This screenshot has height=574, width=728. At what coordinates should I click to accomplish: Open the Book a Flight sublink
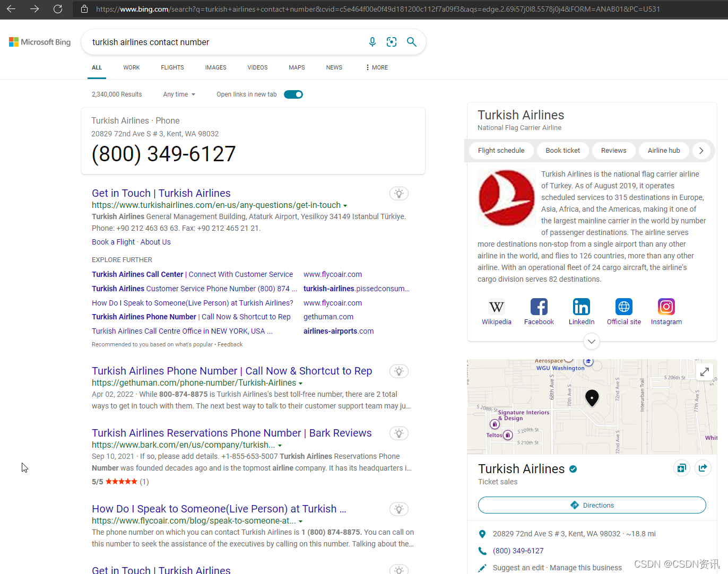pos(113,242)
